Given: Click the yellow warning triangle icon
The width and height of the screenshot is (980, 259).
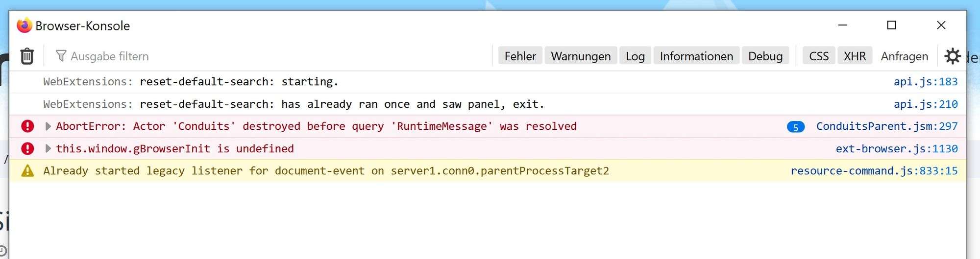Looking at the screenshot, I should 28,171.
